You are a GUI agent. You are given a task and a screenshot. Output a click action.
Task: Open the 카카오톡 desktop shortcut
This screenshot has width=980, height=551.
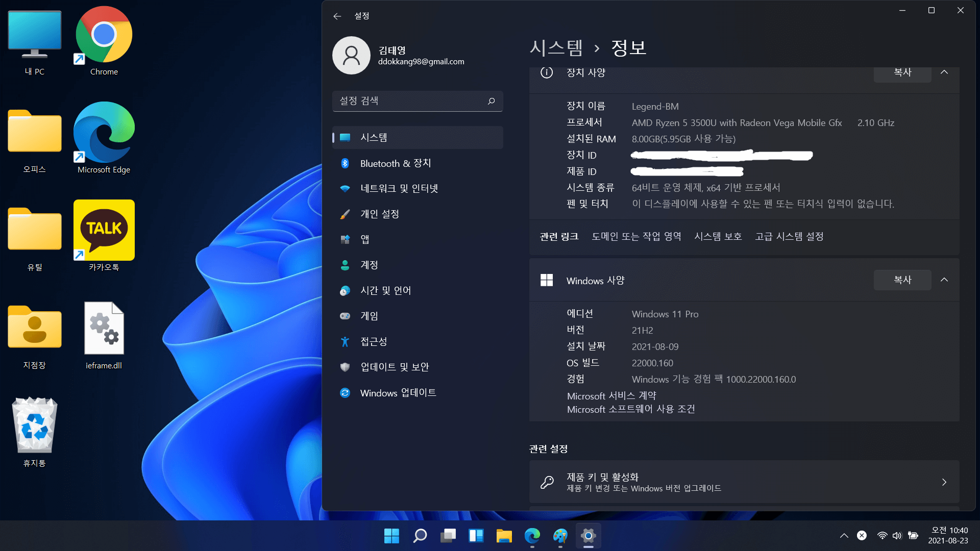(x=104, y=236)
